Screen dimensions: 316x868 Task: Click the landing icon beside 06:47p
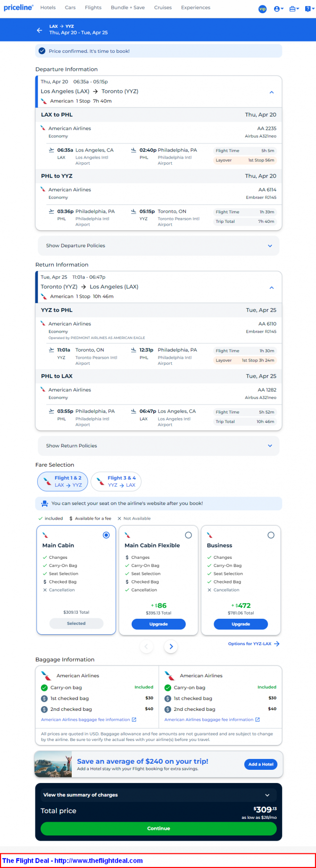[133, 411]
